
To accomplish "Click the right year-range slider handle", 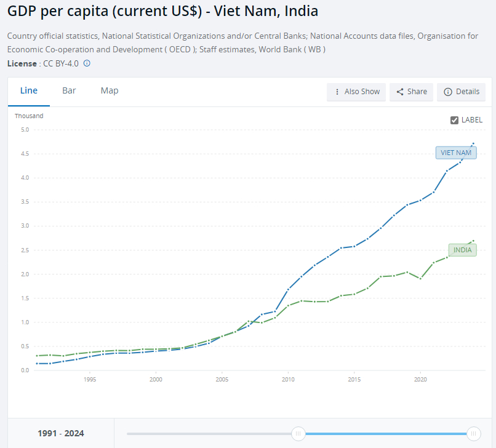I will (474, 433).
